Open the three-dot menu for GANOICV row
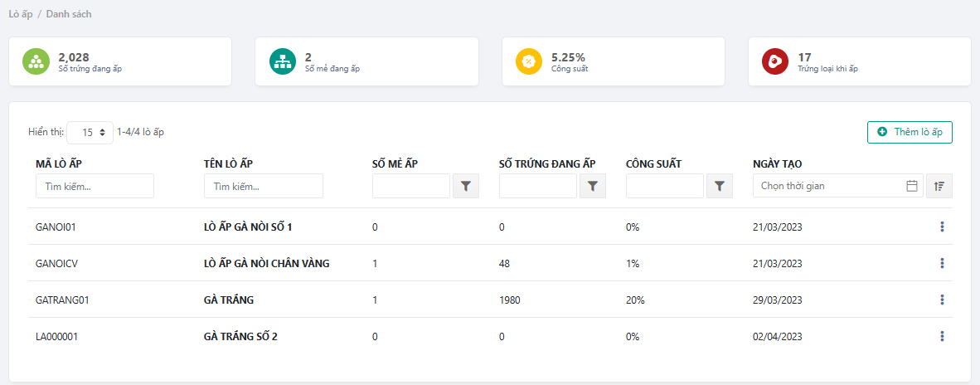This screenshot has width=980, height=385. (942, 263)
